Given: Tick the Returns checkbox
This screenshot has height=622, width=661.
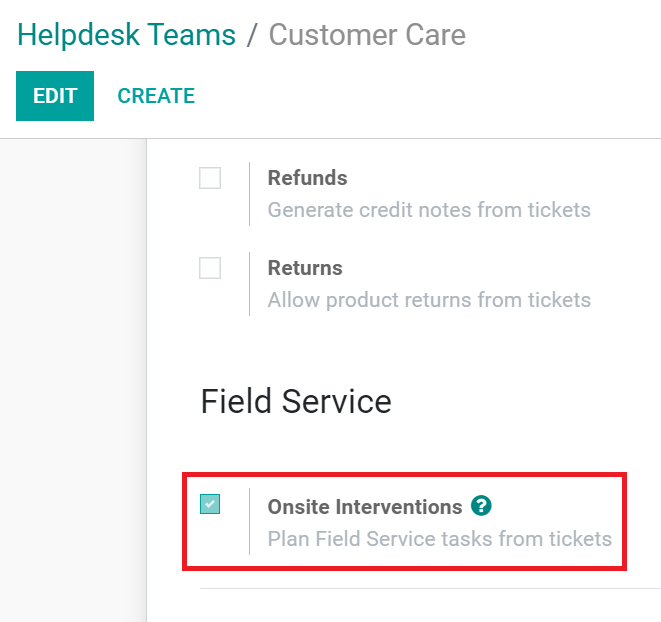Looking at the screenshot, I should click(x=210, y=269).
